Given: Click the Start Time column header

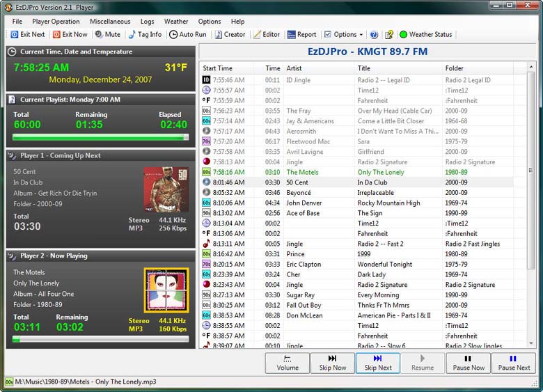Looking at the screenshot, I should pos(227,68).
